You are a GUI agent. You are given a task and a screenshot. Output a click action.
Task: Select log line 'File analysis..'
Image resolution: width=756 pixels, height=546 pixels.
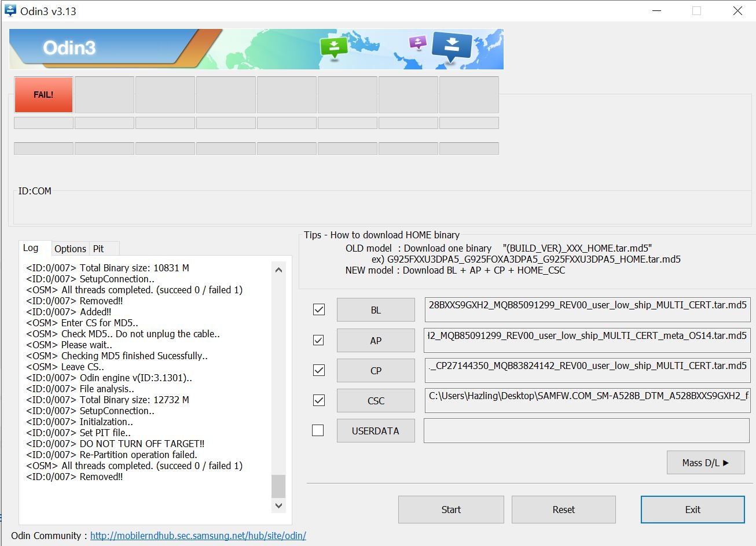(80, 389)
